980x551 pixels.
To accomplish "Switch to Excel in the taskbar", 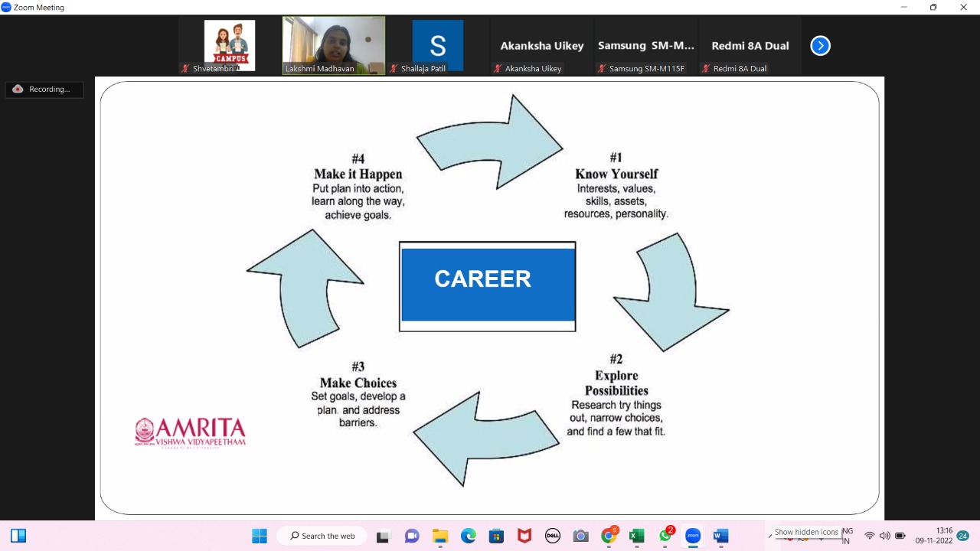I will [636, 536].
